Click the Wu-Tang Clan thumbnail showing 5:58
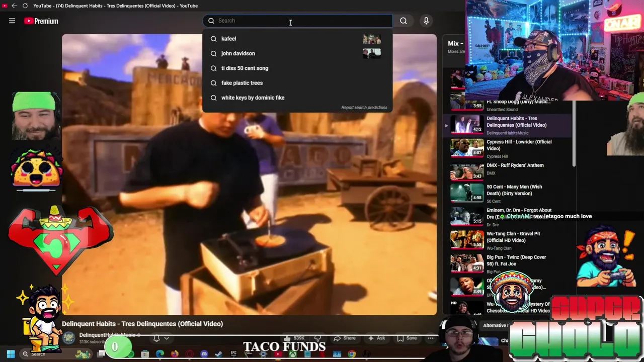644x362 pixels. 467,241
